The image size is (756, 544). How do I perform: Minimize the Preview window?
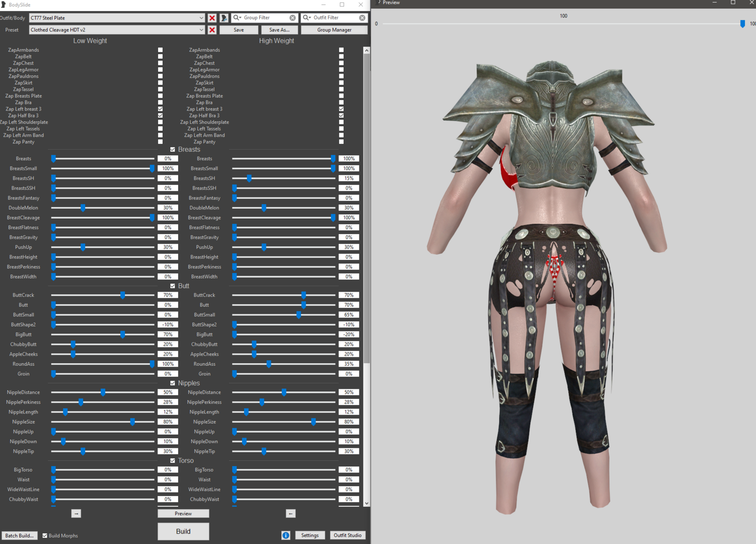714,3
